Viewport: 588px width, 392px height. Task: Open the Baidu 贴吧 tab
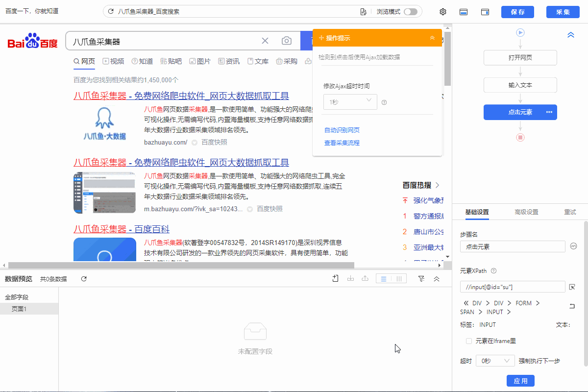click(171, 61)
